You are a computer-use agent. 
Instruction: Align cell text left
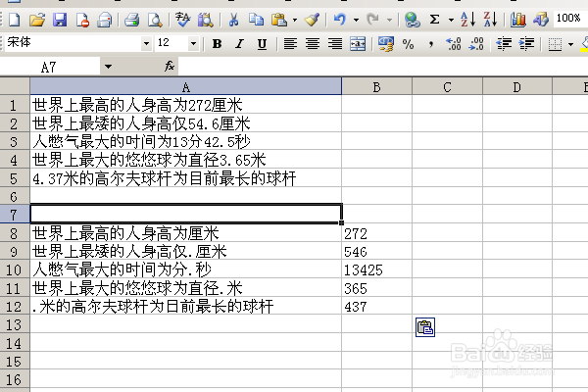[x=290, y=44]
